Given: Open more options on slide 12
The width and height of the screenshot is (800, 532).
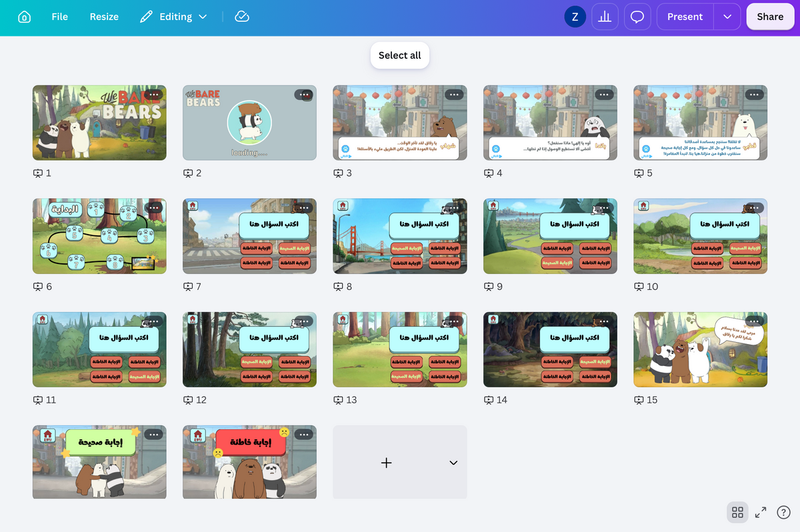Looking at the screenshot, I should point(304,321).
